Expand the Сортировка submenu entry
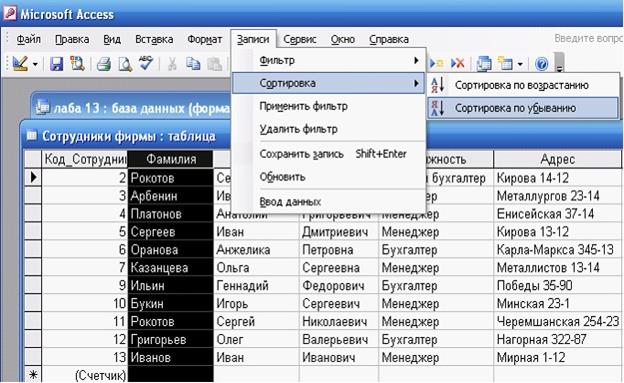Viewport: 624px width, 383px height. click(x=329, y=83)
